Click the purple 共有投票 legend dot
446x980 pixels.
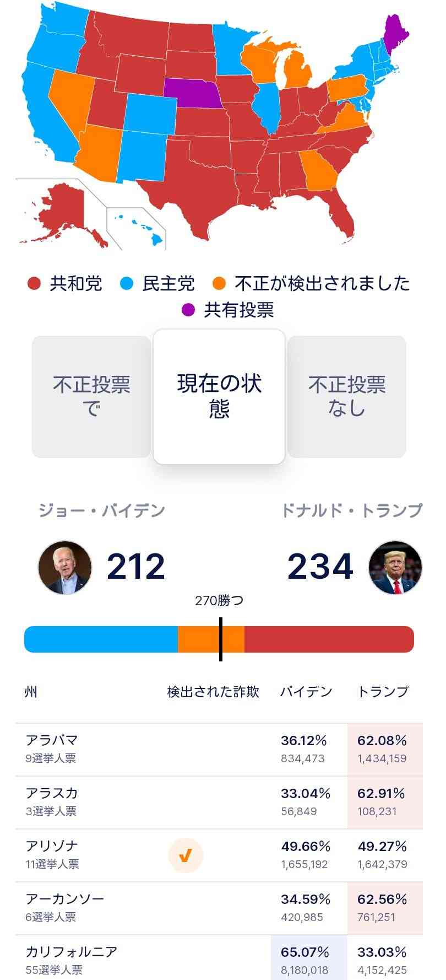[188, 310]
